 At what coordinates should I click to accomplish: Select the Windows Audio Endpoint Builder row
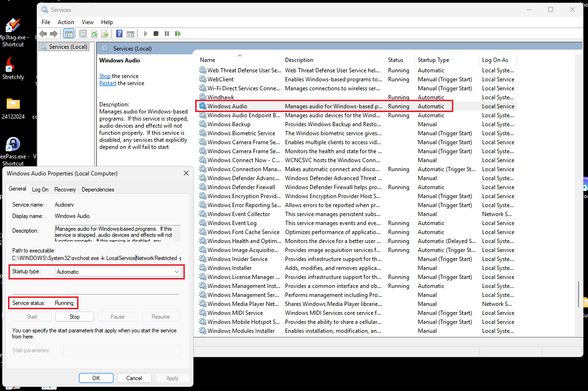coord(357,115)
